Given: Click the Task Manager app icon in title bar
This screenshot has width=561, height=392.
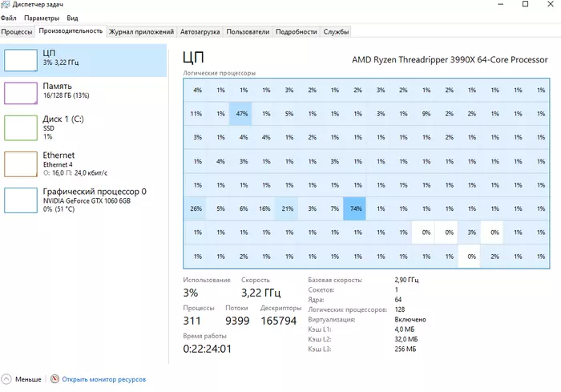Looking at the screenshot, I should click(x=6, y=4).
